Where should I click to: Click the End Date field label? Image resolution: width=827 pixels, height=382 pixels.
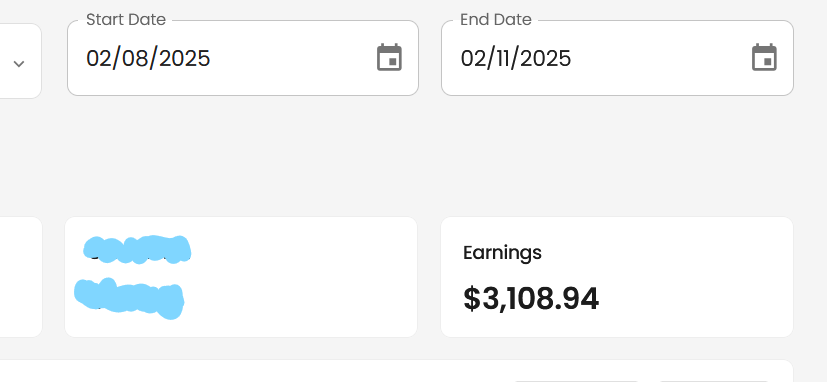point(496,20)
